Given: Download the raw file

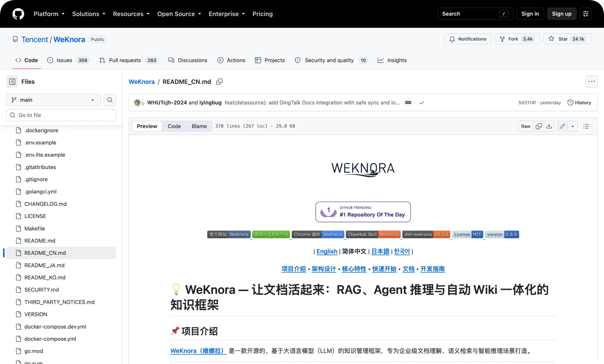Looking at the screenshot, I should 549,126.
